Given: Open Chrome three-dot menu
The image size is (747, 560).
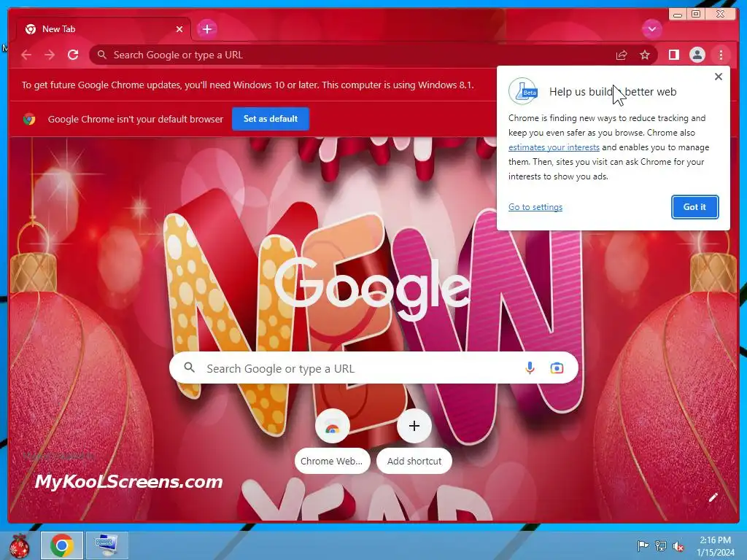Looking at the screenshot, I should pyautogui.click(x=721, y=55).
